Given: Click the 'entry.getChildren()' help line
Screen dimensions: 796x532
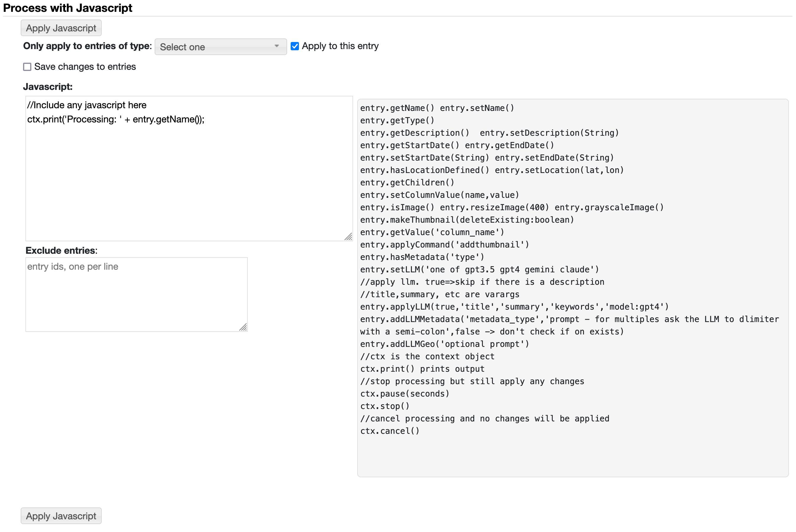Looking at the screenshot, I should [407, 182].
